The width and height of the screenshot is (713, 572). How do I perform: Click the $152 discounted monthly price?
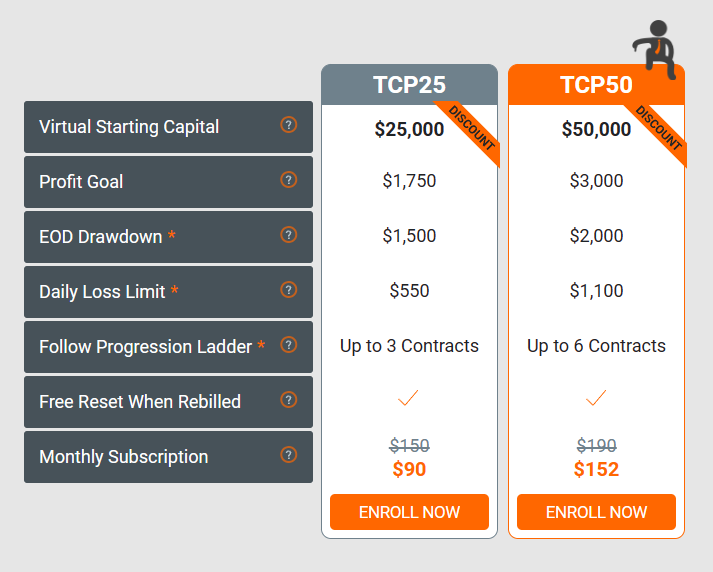pyautogui.click(x=596, y=469)
